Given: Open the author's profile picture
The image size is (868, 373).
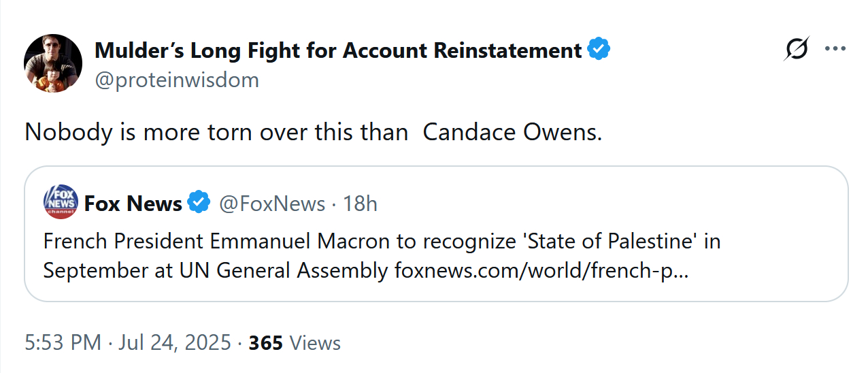Looking at the screenshot, I should pyautogui.click(x=53, y=63).
